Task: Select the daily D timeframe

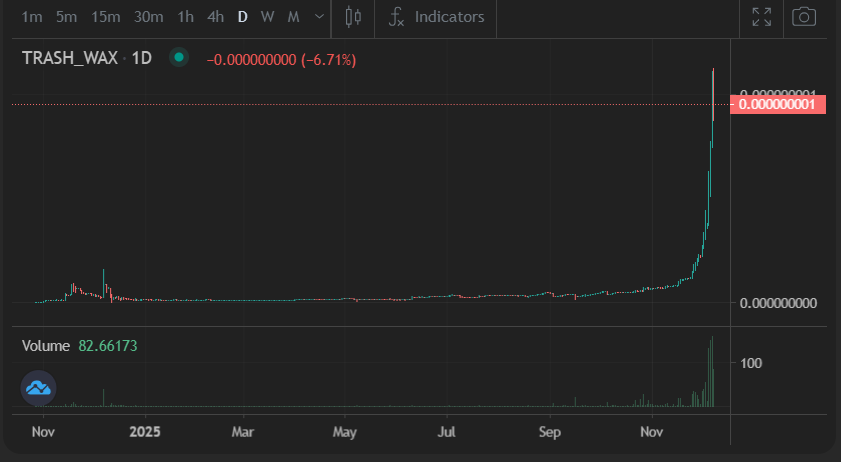Action: pos(242,17)
